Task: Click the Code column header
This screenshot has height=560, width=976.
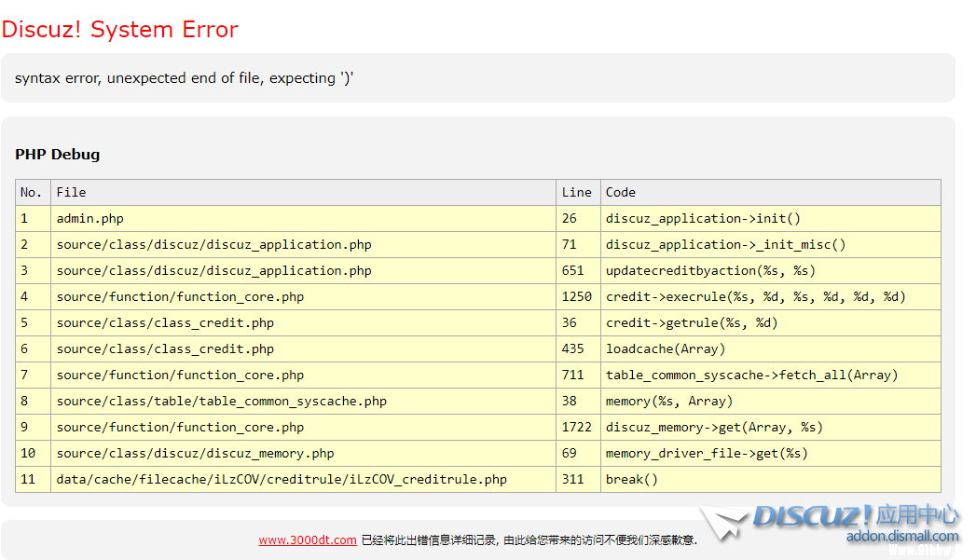Action: click(621, 192)
